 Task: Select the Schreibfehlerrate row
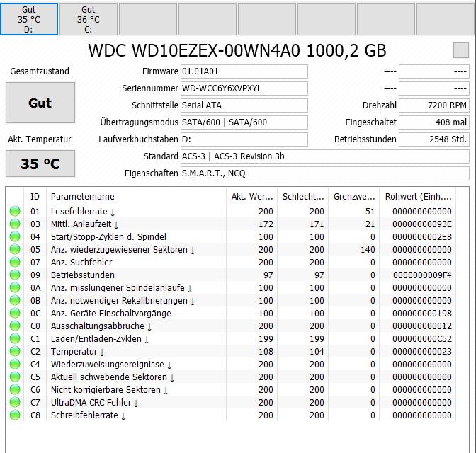231,415
